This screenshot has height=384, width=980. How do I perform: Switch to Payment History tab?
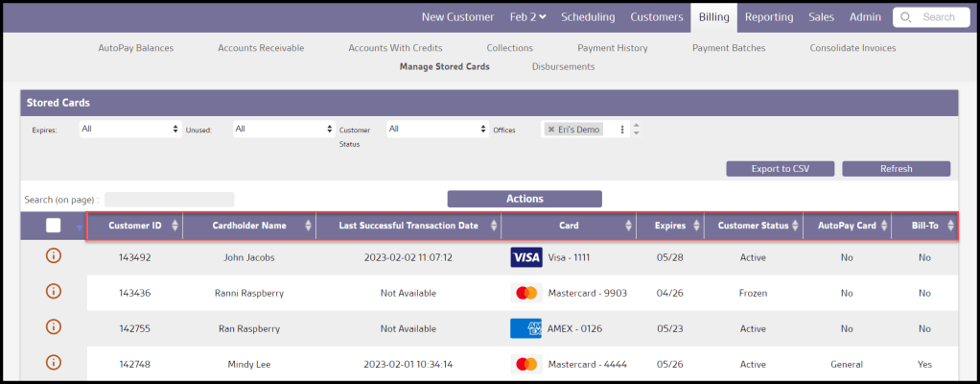[612, 48]
